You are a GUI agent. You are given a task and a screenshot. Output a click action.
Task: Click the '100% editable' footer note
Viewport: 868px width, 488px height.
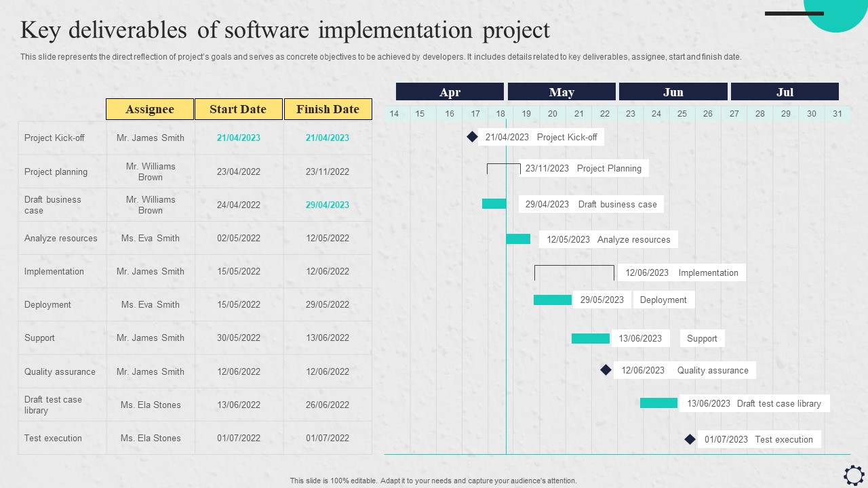[433, 481]
